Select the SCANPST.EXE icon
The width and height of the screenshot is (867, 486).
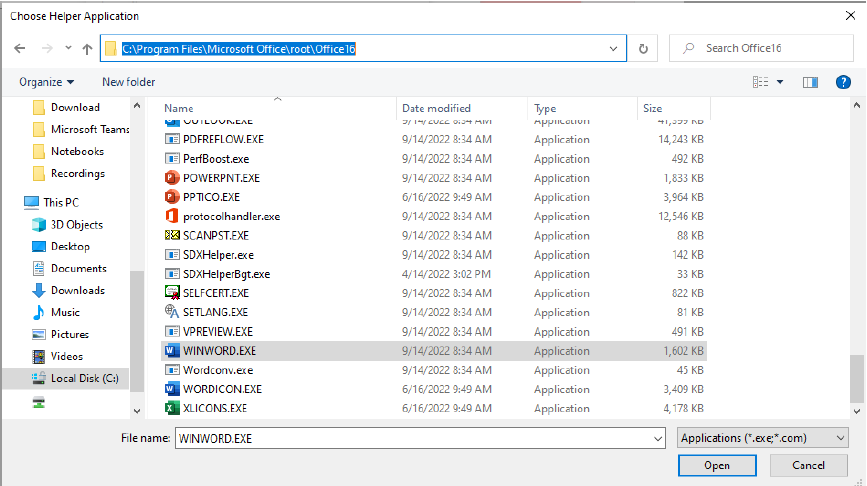tap(172, 236)
